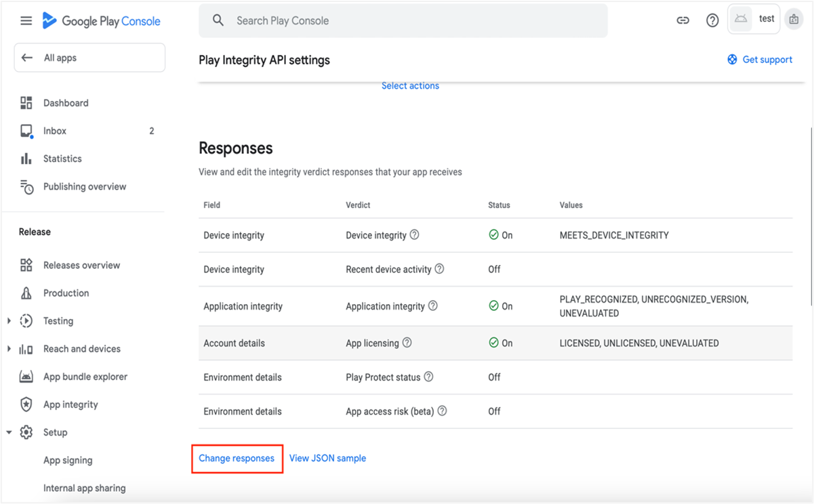Show help for Device integrity verdict
Image resolution: width=814 pixels, height=504 pixels.
415,235
